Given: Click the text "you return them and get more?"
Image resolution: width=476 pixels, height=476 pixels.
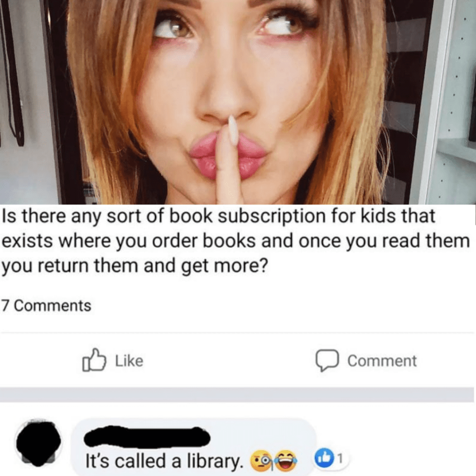Looking at the screenshot, I should pos(135,266).
